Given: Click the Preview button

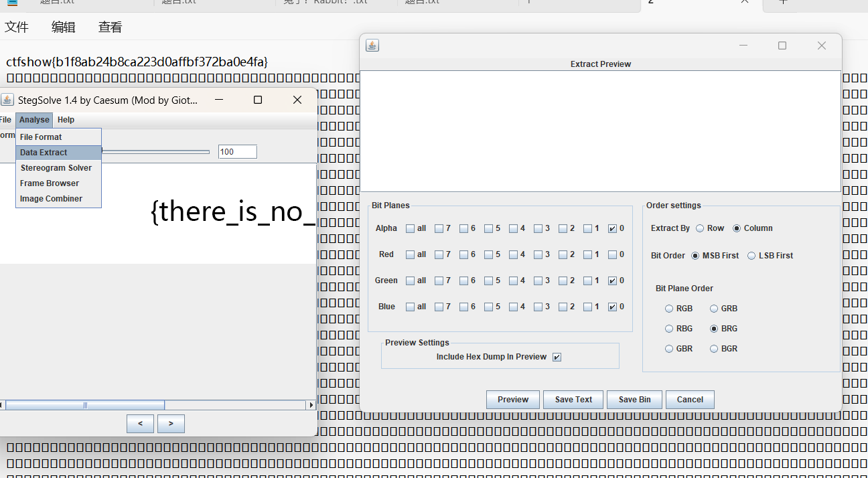Looking at the screenshot, I should 513,400.
